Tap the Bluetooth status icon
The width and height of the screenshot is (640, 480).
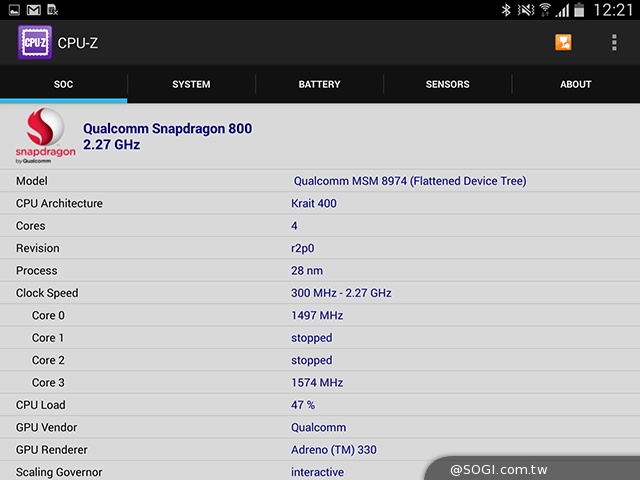[x=506, y=10]
